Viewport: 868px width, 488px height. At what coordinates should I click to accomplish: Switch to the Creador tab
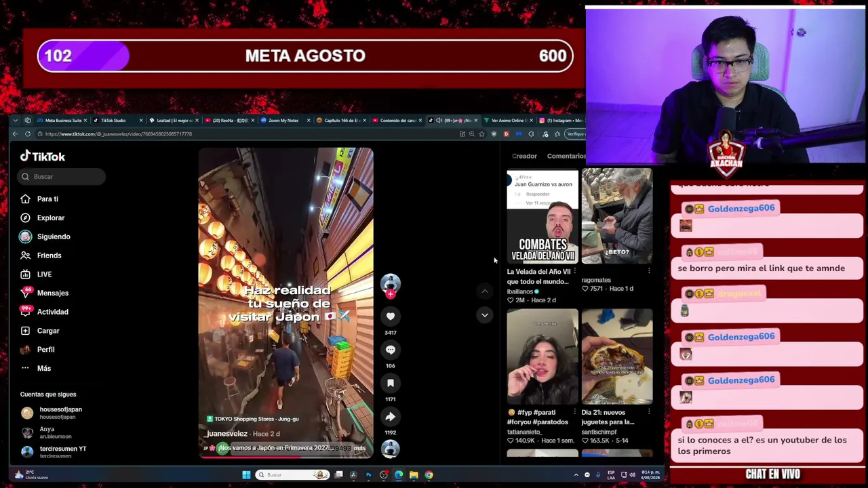point(524,156)
